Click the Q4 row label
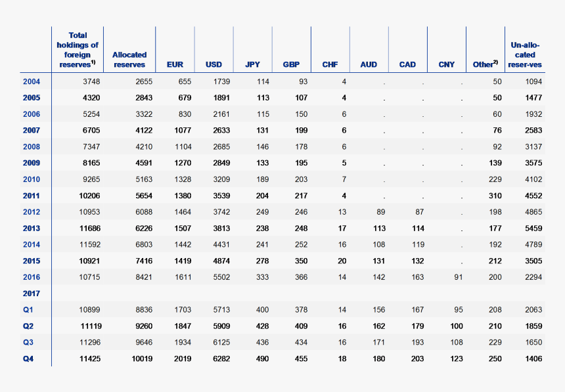Viewport: 565px width, 392px height. [x=28, y=359]
